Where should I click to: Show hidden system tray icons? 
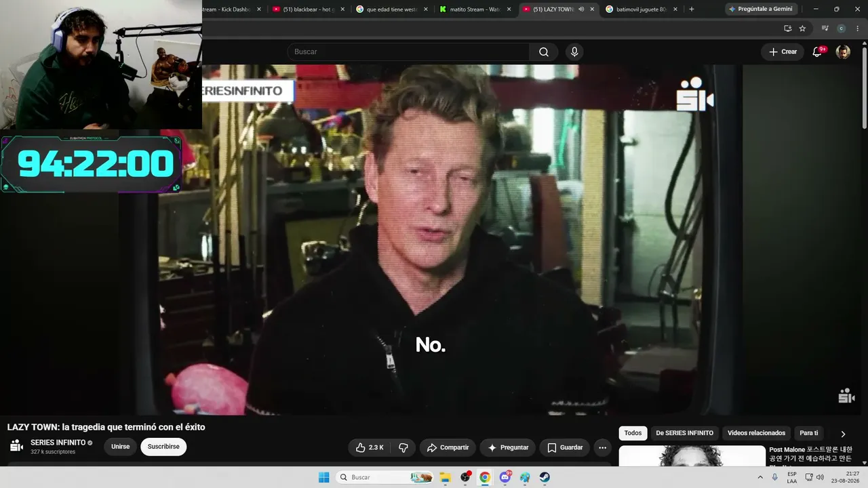[759, 477]
